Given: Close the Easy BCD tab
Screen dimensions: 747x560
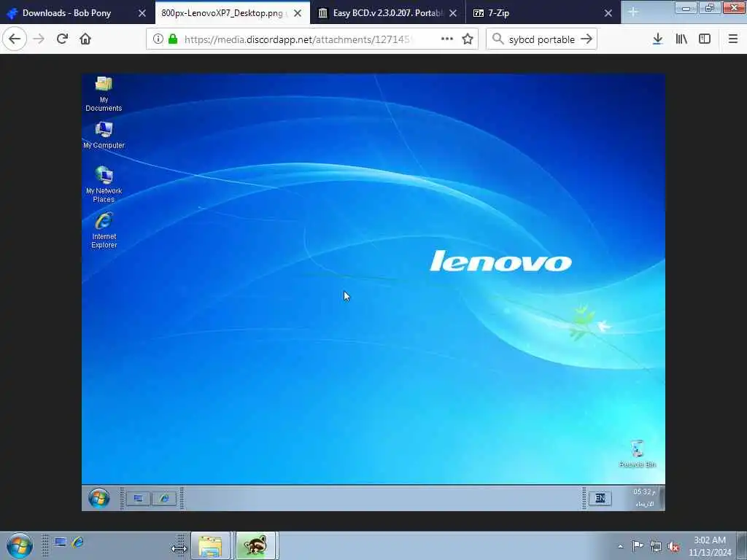Looking at the screenshot, I should [x=453, y=13].
